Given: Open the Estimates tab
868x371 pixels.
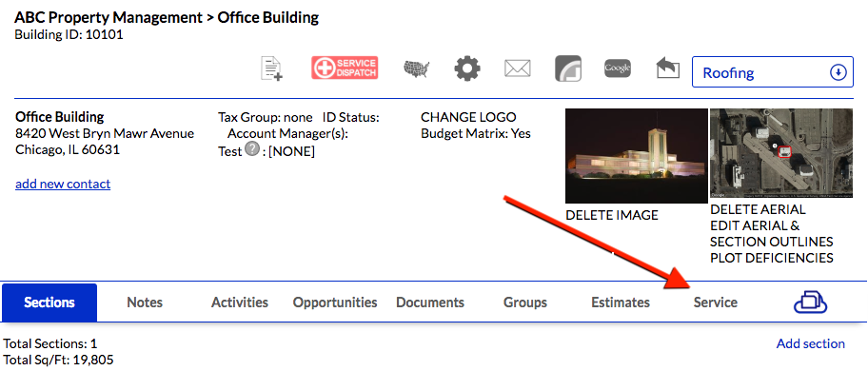Looking at the screenshot, I should pyautogui.click(x=621, y=303).
